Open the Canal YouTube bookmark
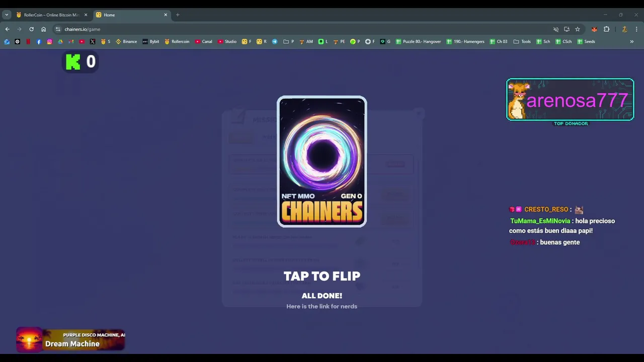This screenshot has width=644, height=362. [x=203, y=42]
